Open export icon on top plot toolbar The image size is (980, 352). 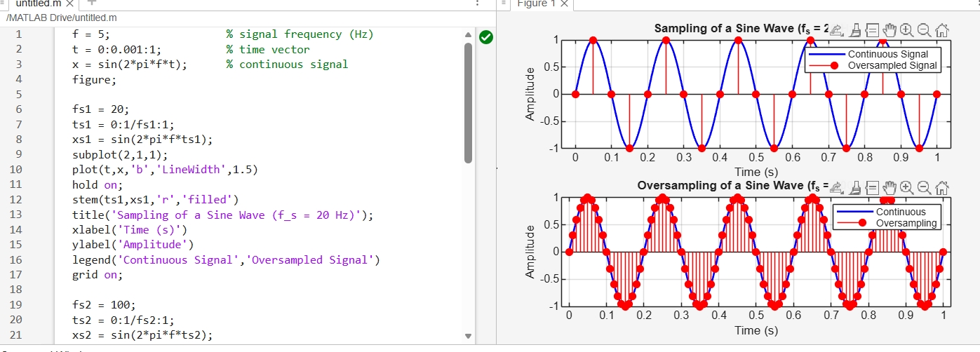pos(838,29)
